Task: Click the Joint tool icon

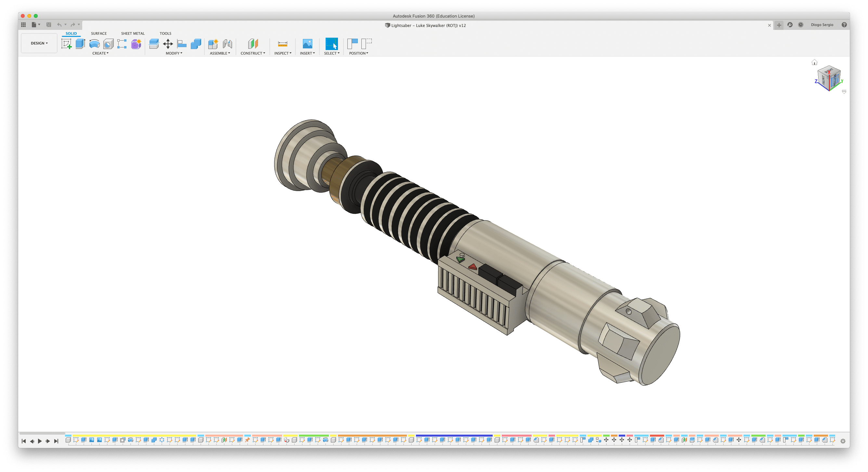Action: pos(227,44)
